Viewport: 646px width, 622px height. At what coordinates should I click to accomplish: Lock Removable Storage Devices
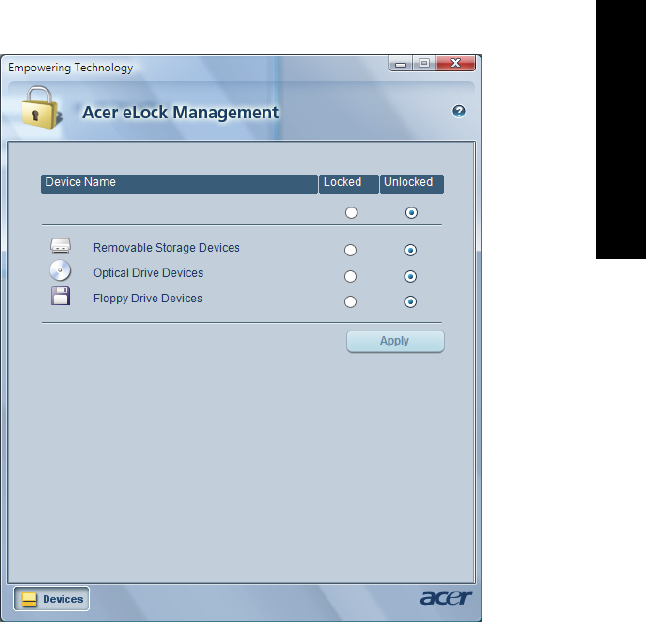(350, 250)
